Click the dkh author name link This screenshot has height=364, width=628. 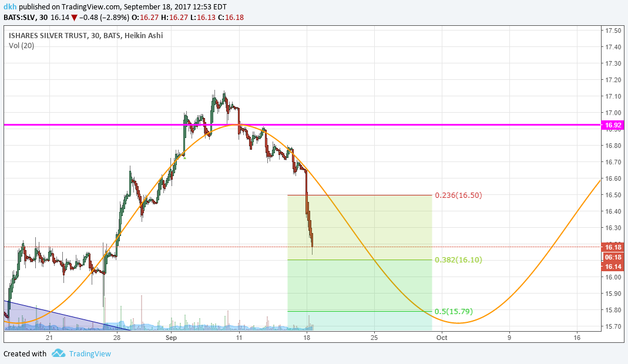tap(10, 7)
